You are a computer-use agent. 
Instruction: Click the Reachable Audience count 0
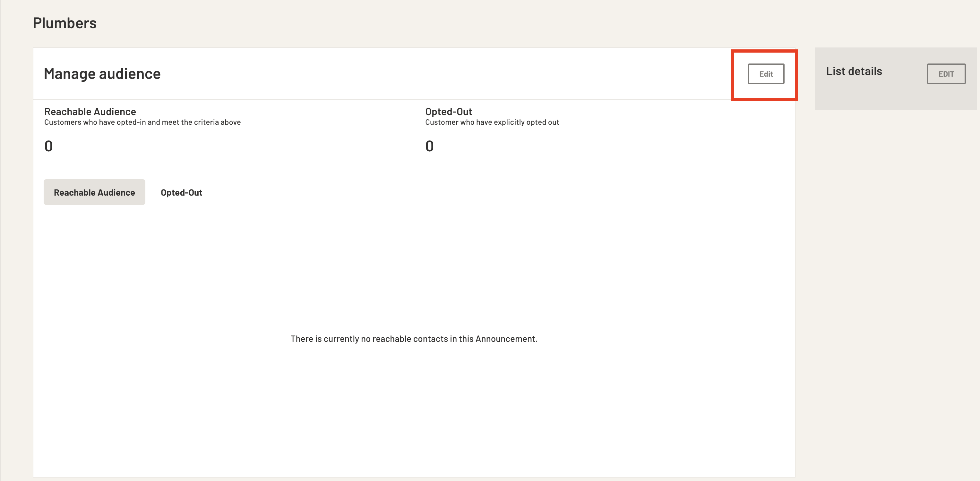pos(48,146)
